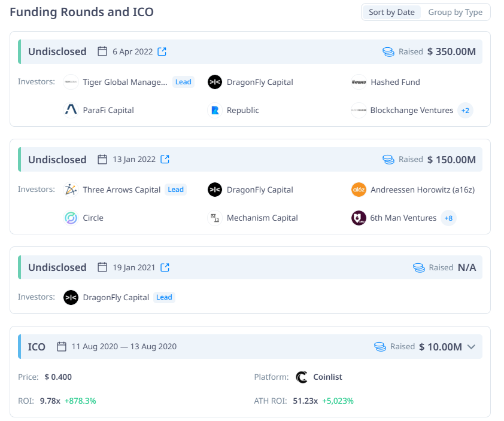The width and height of the screenshot is (504, 421).
Task: Click DragonFly Capital logo in 19 Jan 2021 round
Action: click(x=71, y=297)
